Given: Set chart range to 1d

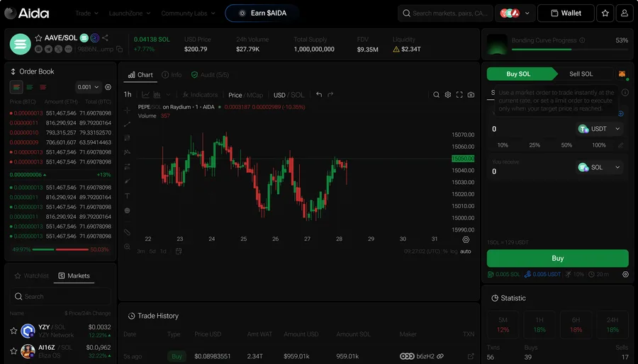Looking at the screenshot, I should coord(163,251).
